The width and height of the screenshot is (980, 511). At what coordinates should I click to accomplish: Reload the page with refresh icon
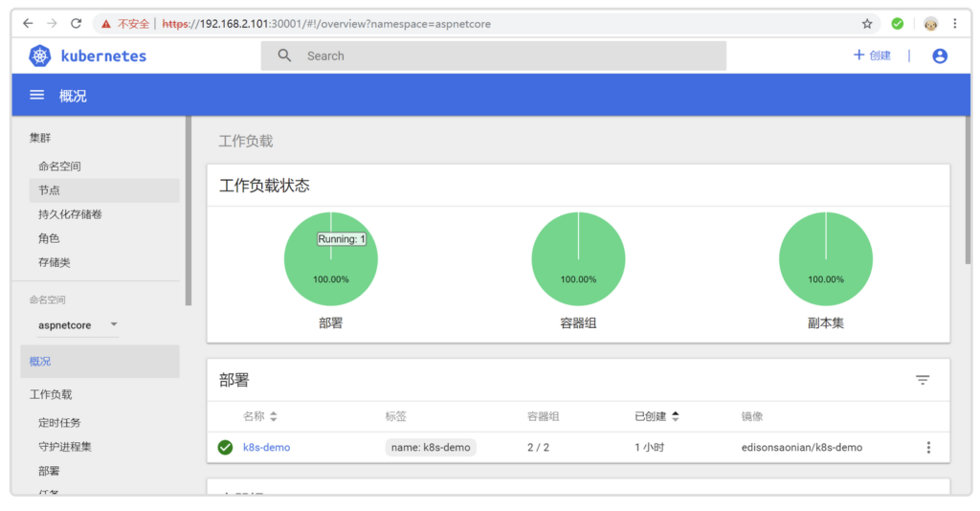(x=77, y=24)
